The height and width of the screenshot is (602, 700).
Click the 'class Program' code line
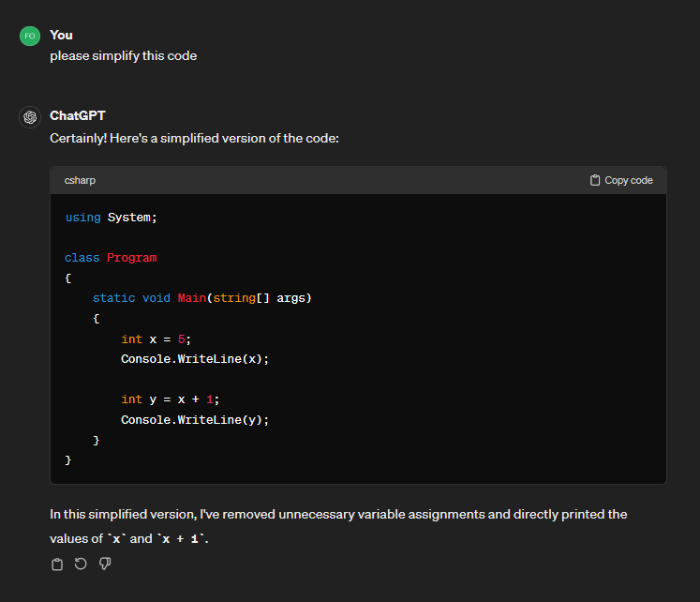point(111,258)
